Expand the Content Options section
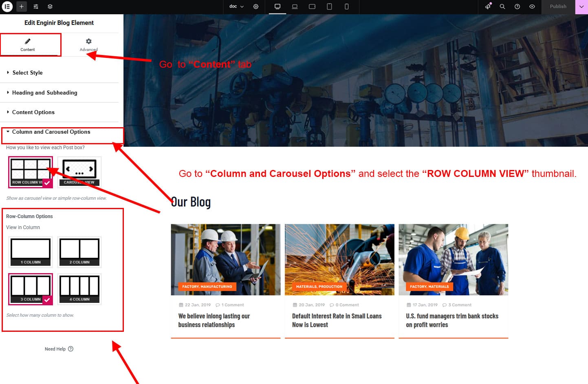This screenshot has width=588, height=384. (x=33, y=112)
